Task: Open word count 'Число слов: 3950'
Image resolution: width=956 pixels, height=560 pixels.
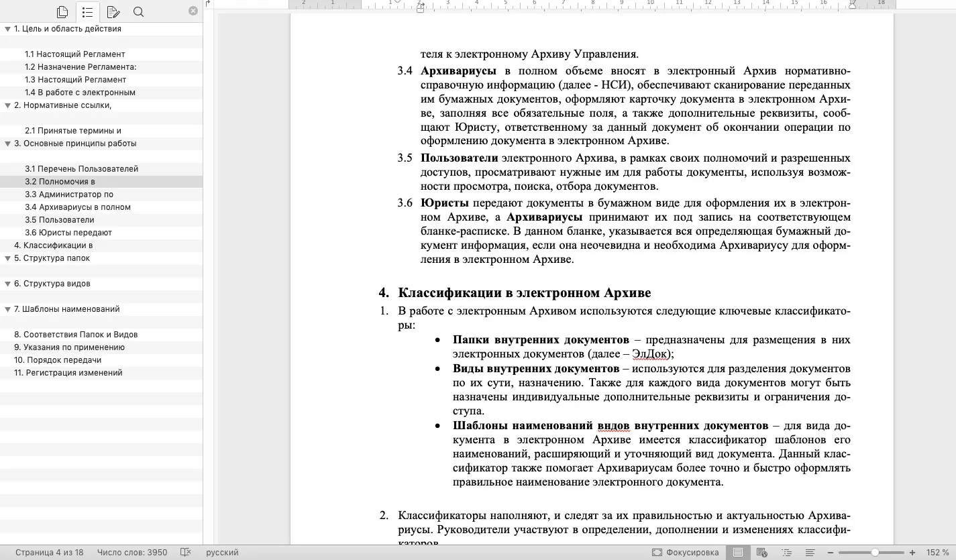Action: click(132, 553)
